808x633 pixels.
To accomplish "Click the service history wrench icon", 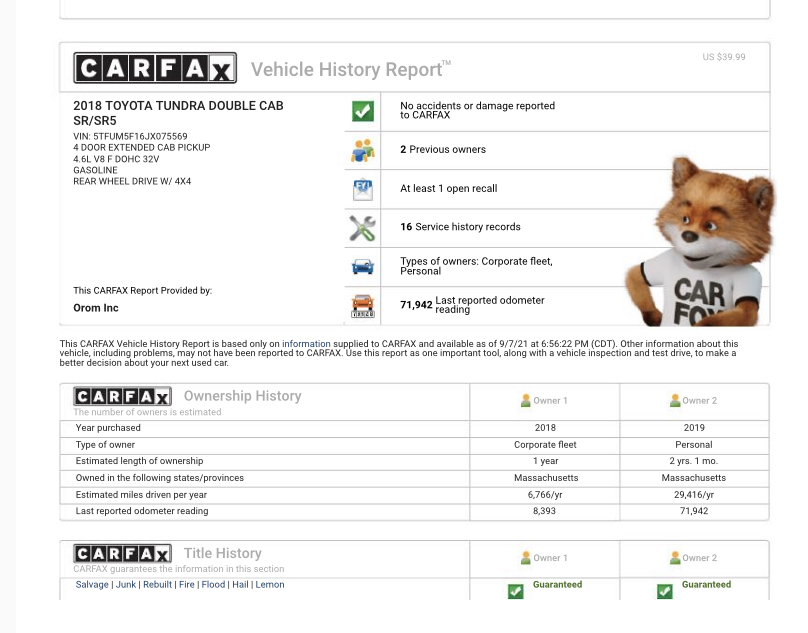I will (362, 228).
